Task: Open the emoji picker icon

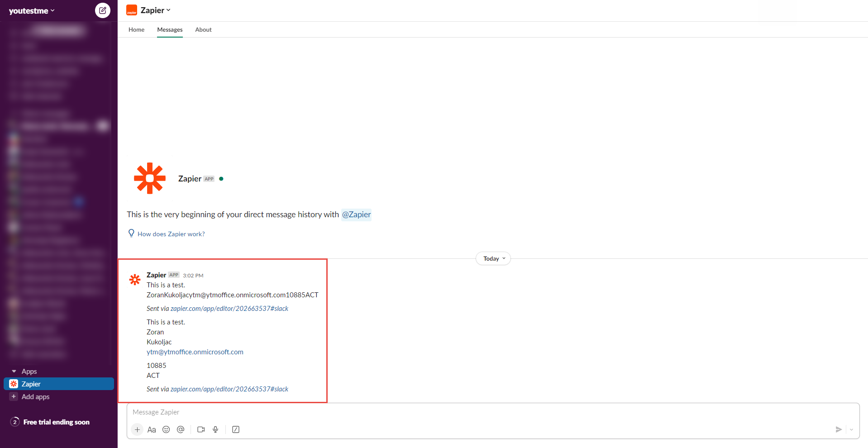Action: click(166, 429)
